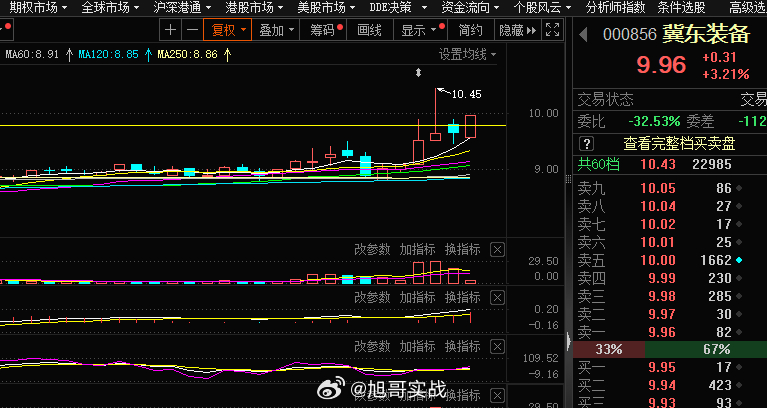Image resolution: width=767 pixels, height=408 pixels.
Task: Click MA120:8.85 moving average label
Action: click(109, 54)
